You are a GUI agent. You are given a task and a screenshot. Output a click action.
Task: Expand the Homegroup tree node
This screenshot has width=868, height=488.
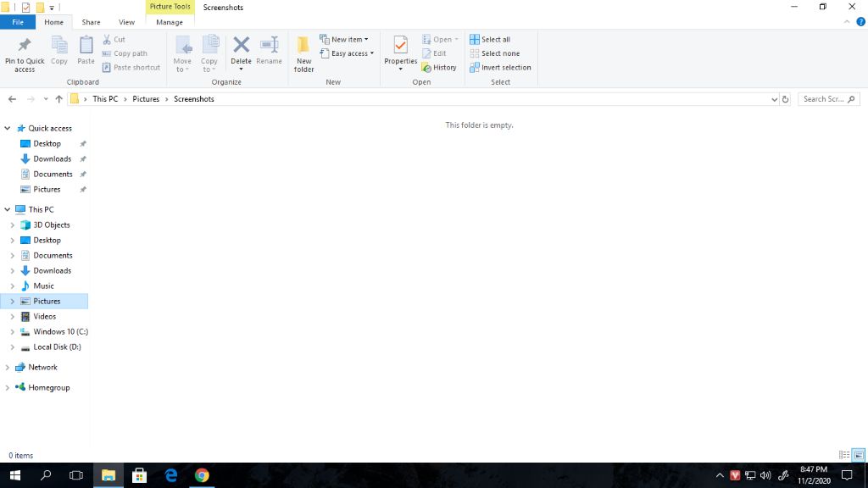7,388
